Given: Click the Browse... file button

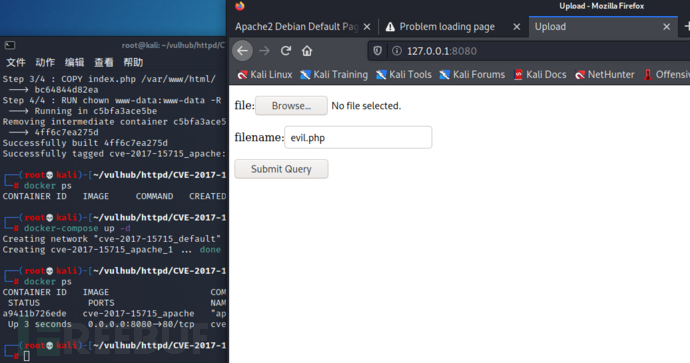Looking at the screenshot, I should tap(291, 106).
